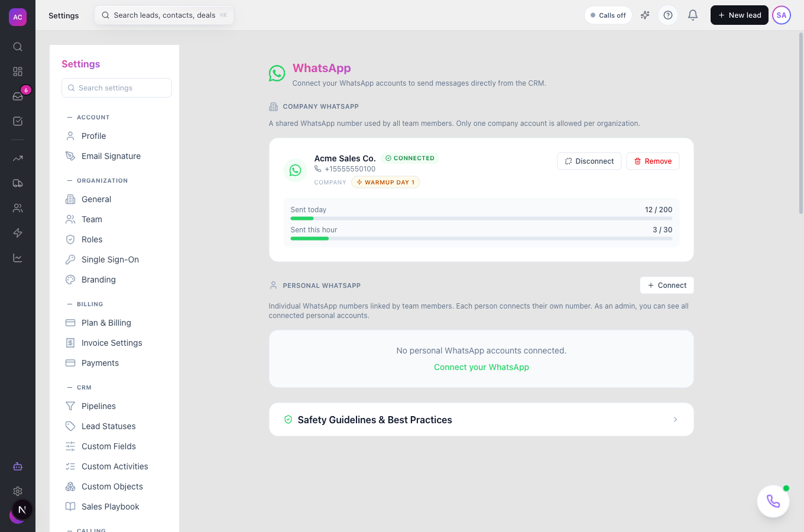Collapse the ACCOUNT section header
804x532 pixels.
(x=89, y=117)
